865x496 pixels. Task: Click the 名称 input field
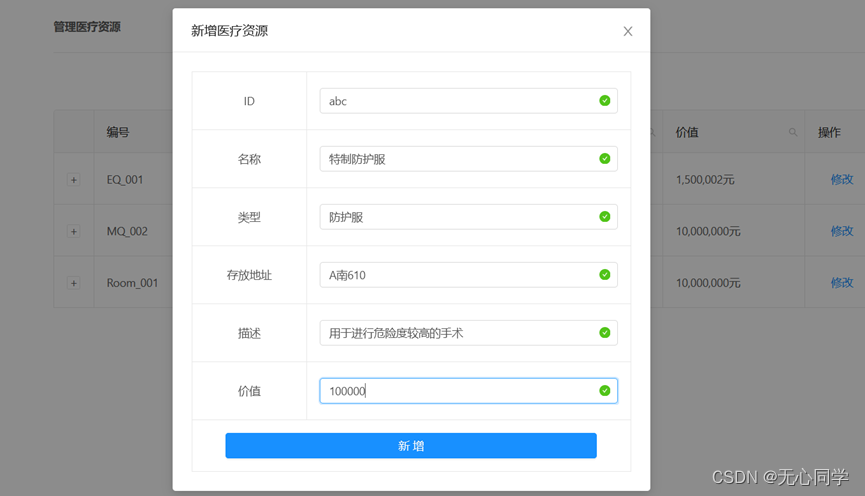[x=468, y=159]
